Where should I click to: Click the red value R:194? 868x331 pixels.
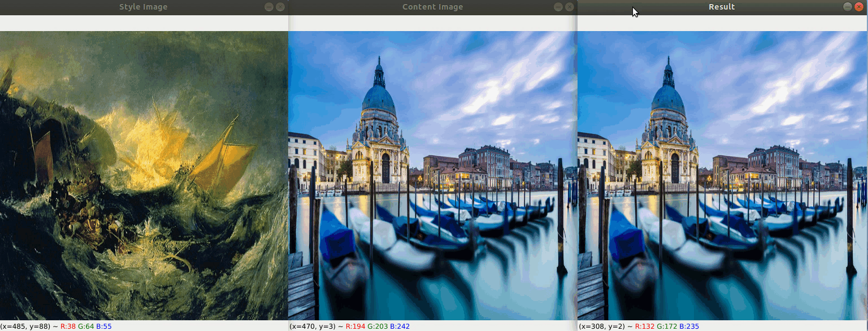(x=355, y=326)
